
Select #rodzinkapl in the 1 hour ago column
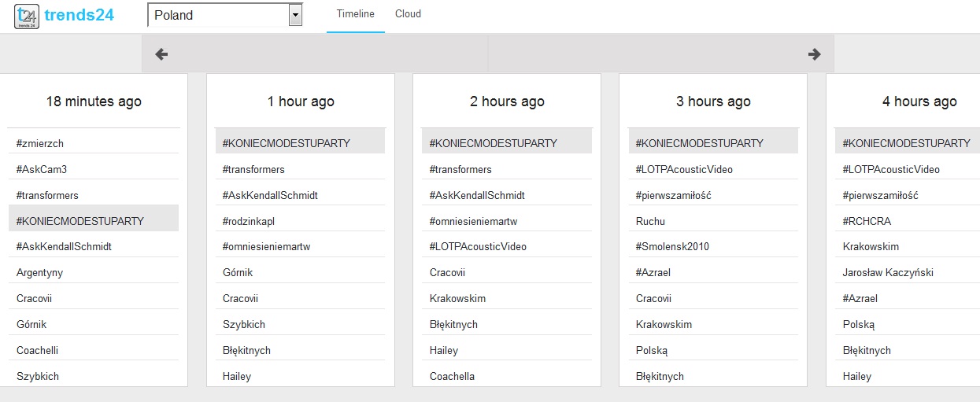pyautogui.click(x=249, y=221)
